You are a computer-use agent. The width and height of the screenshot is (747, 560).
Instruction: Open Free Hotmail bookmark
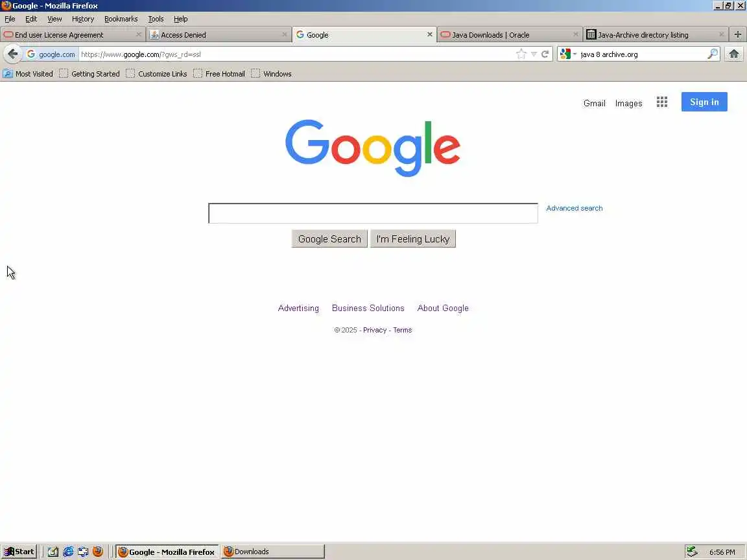pyautogui.click(x=220, y=74)
